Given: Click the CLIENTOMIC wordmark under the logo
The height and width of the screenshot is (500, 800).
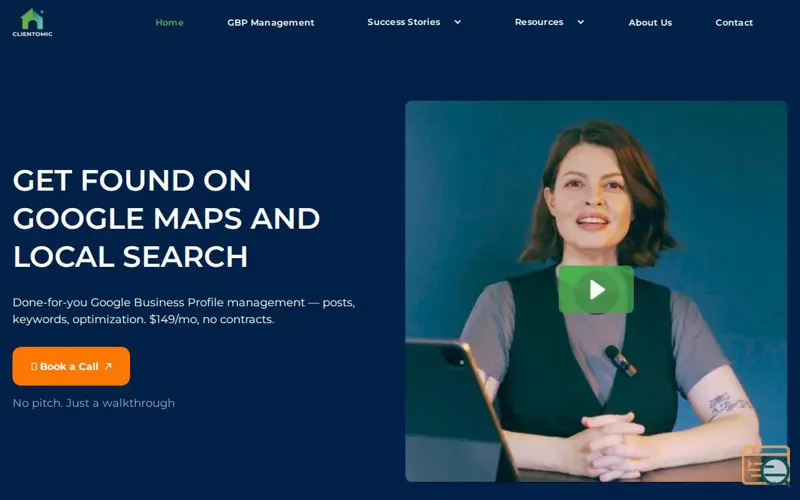Looking at the screenshot, I should [x=32, y=34].
